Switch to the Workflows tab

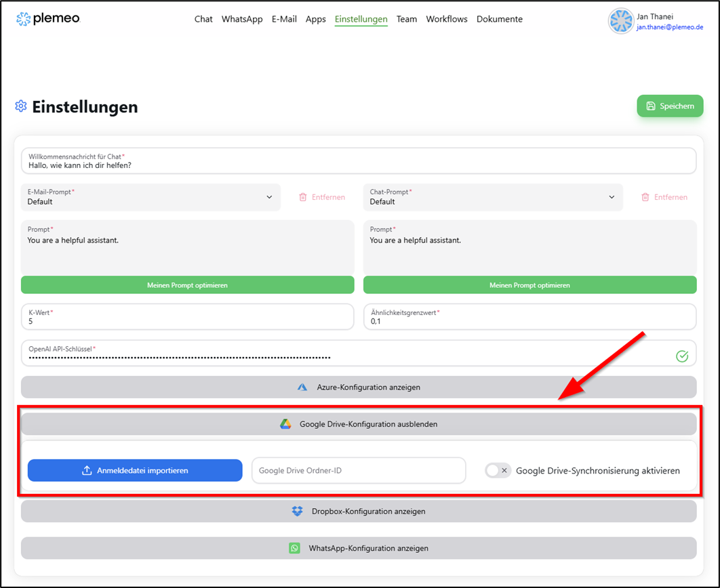coord(447,19)
